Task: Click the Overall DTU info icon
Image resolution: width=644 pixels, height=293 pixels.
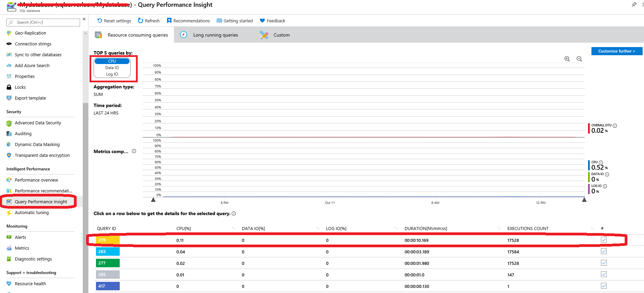Action: pyautogui.click(x=615, y=126)
